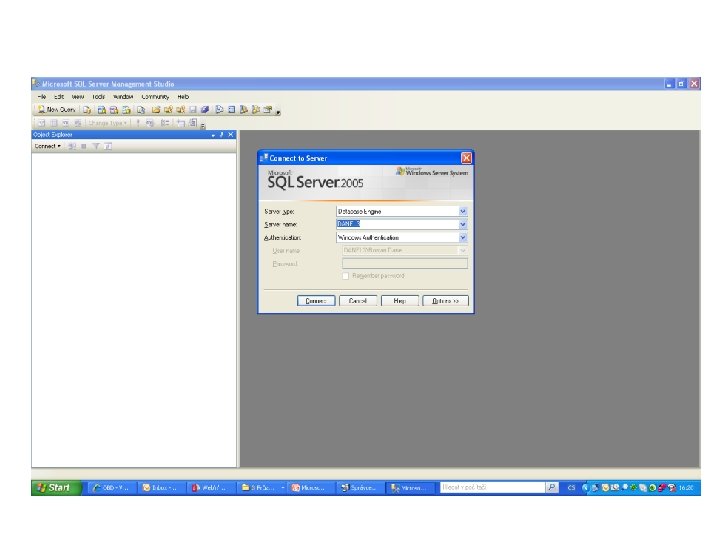This screenshot has width=720, height=540.
Task: Click the Refresh icon in Object Explorer
Action: [108, 146]
